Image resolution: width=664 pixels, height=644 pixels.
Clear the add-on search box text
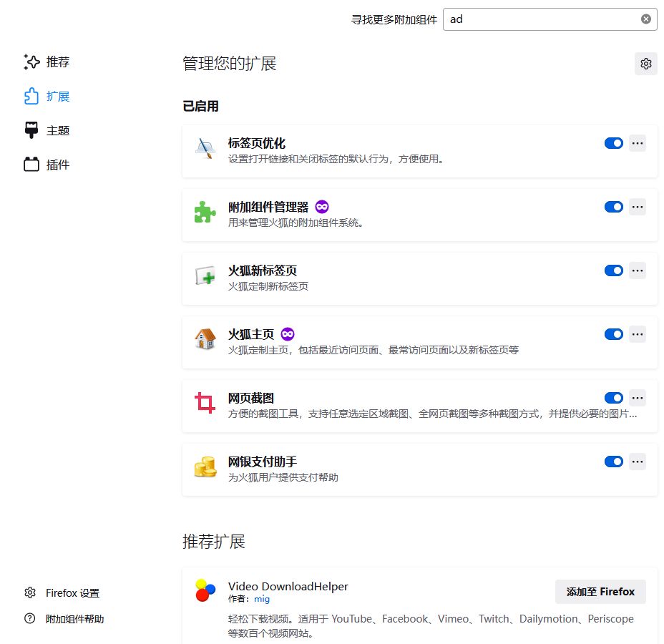click(x=645, y=19)
